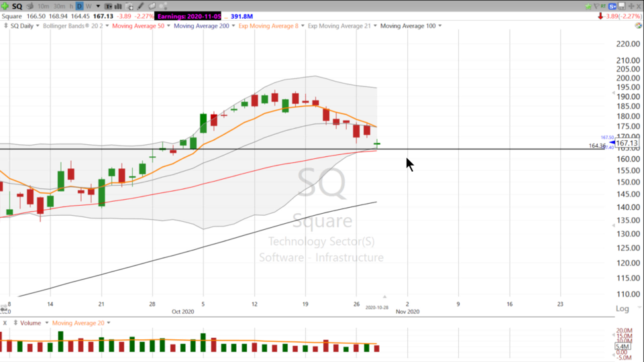Toggle the RT real-time indicator
The image size is (644, 362).
tap(603, 6)
